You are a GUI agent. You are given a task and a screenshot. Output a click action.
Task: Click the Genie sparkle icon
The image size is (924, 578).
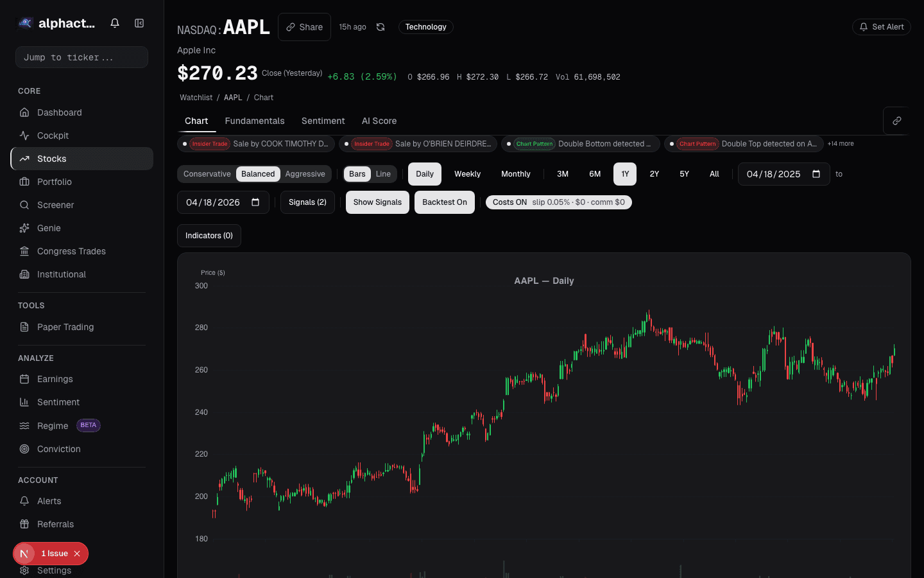point(24,228)
